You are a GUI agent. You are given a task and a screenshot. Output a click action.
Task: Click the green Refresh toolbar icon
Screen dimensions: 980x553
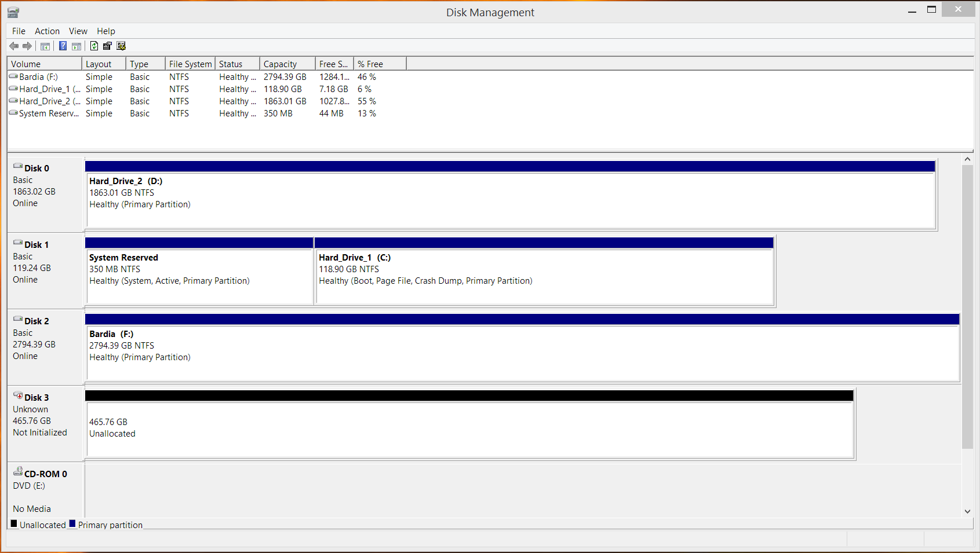click(94, 46)
